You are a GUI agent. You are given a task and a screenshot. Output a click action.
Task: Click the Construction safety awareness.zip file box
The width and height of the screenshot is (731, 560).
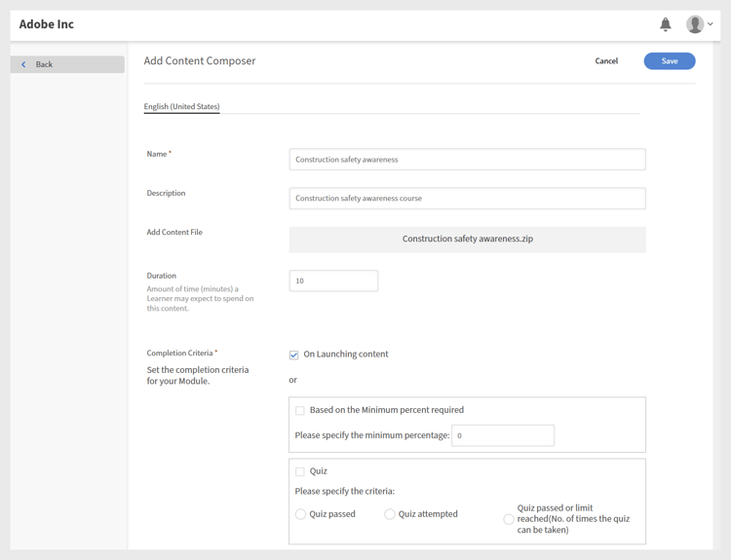pyautogui.click(x=467, y=240)
